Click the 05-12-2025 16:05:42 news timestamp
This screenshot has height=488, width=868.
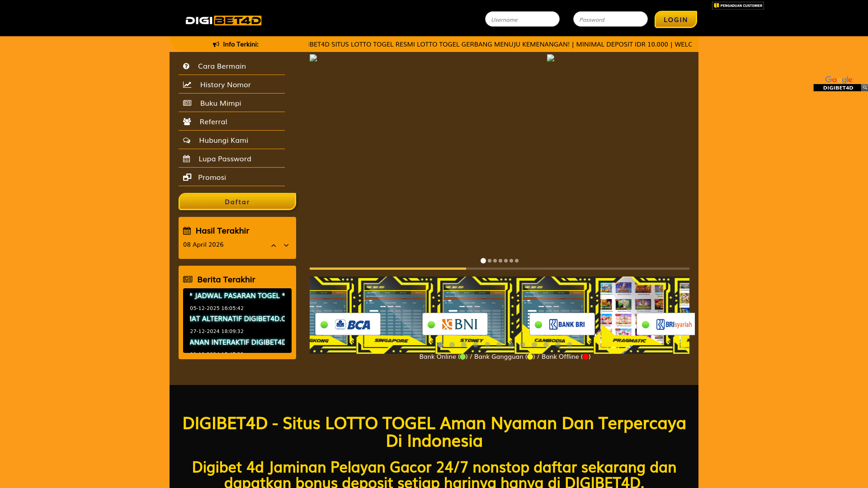(217, 308)
